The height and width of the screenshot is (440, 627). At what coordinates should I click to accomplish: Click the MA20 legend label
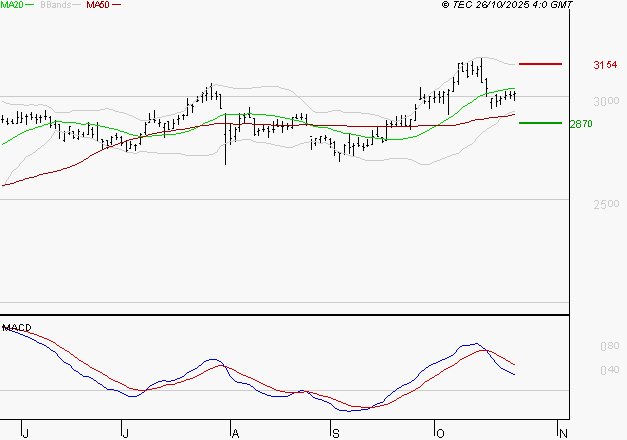pyautogui.click(x=12, y=5)
